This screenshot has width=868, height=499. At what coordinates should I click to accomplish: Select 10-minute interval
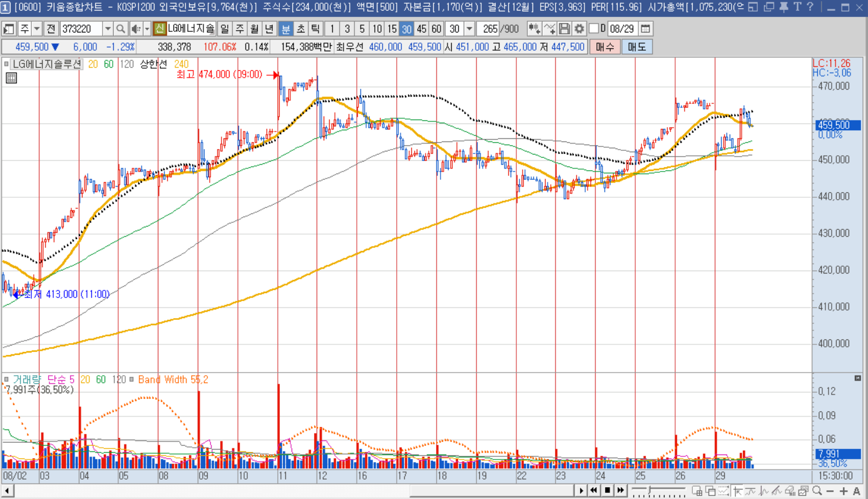377,29
